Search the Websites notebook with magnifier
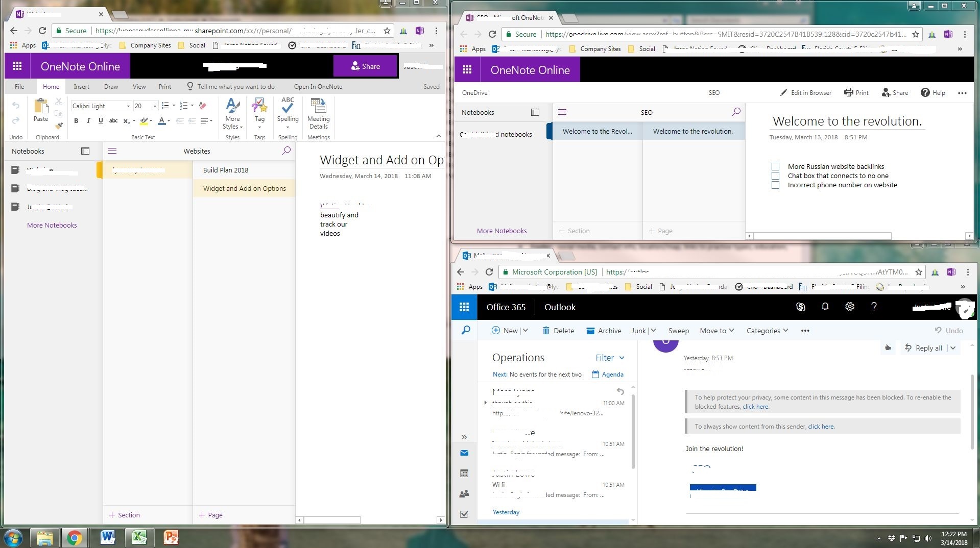980x548 pixels. pyautogui.click(x=286, y=151)
